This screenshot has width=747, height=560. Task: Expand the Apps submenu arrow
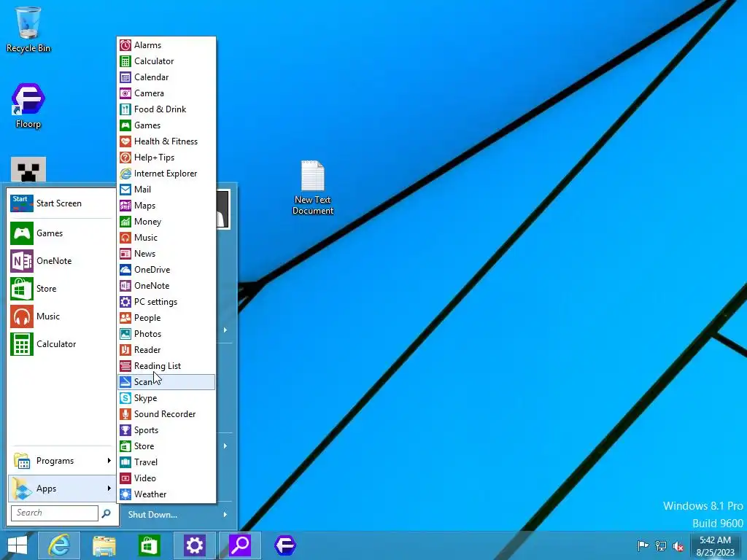(x=109, y=488)
